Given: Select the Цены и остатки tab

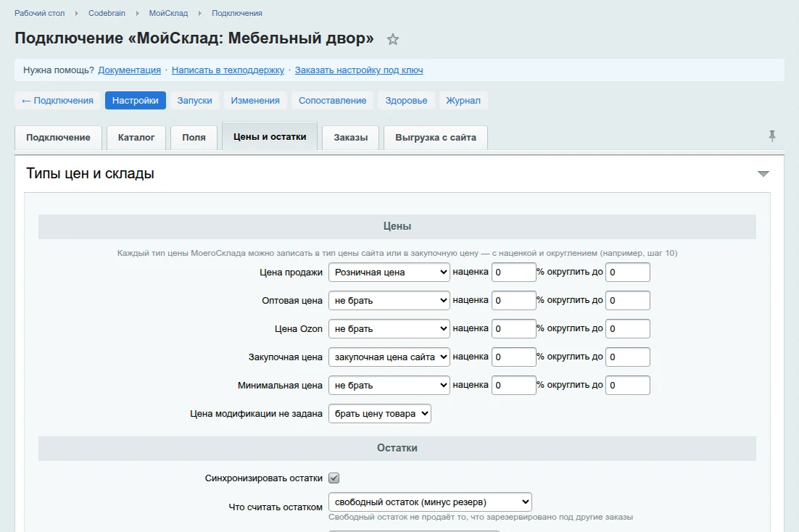Looking at the screenshot, I should click(270, 136).
